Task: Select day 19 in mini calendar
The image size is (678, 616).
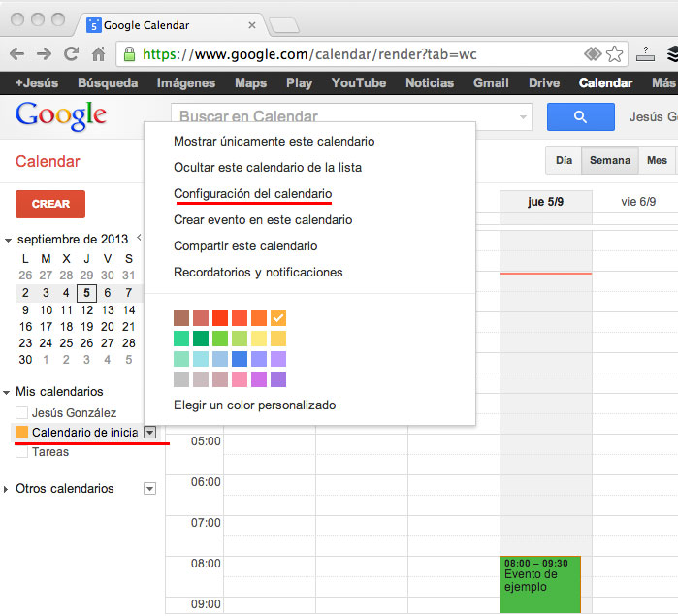Action: [x=86, y=327]
